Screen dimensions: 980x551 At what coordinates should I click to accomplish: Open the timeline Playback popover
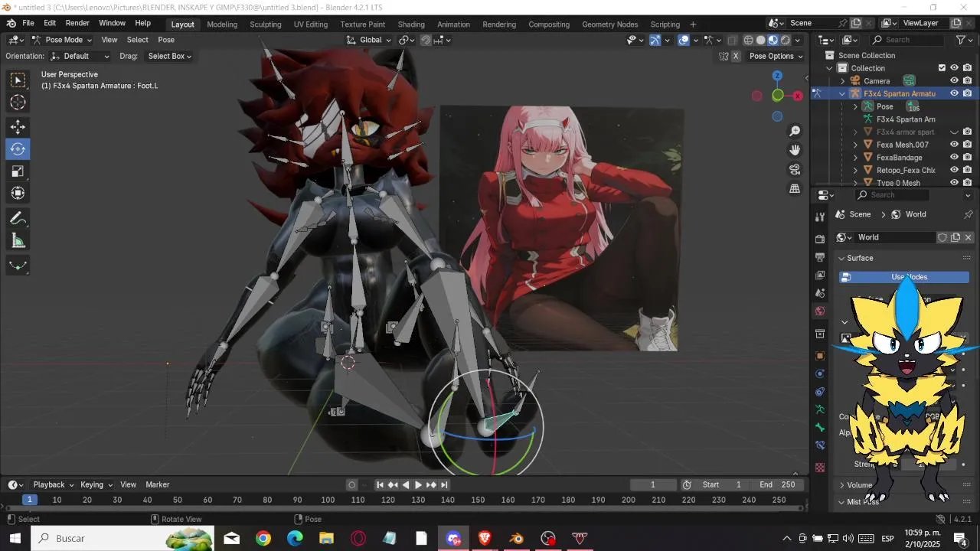point(53,484)
